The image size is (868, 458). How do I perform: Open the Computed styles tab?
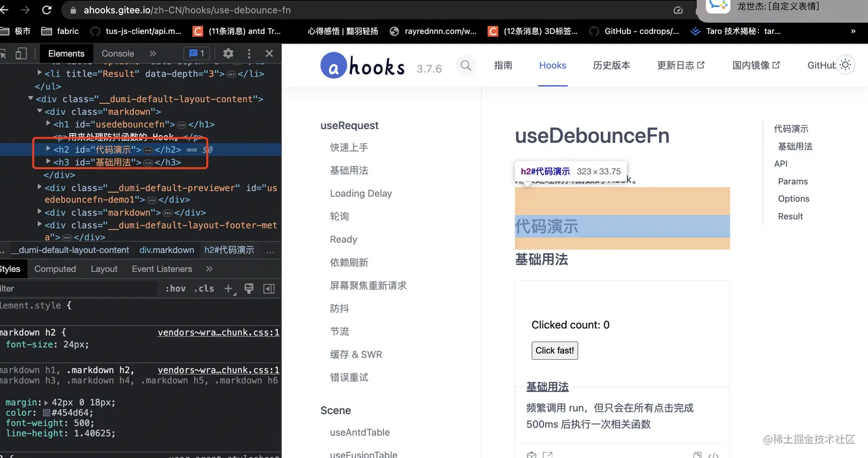55,269
